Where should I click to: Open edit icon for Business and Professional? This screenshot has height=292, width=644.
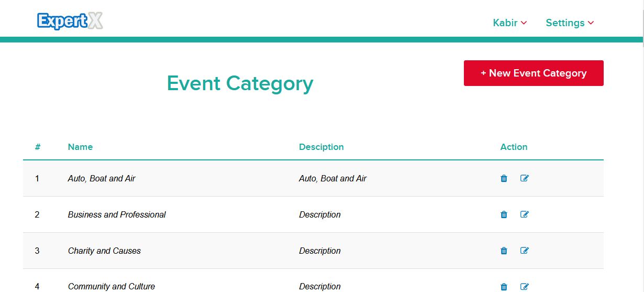pyautogui.click(x=525, y=214)
